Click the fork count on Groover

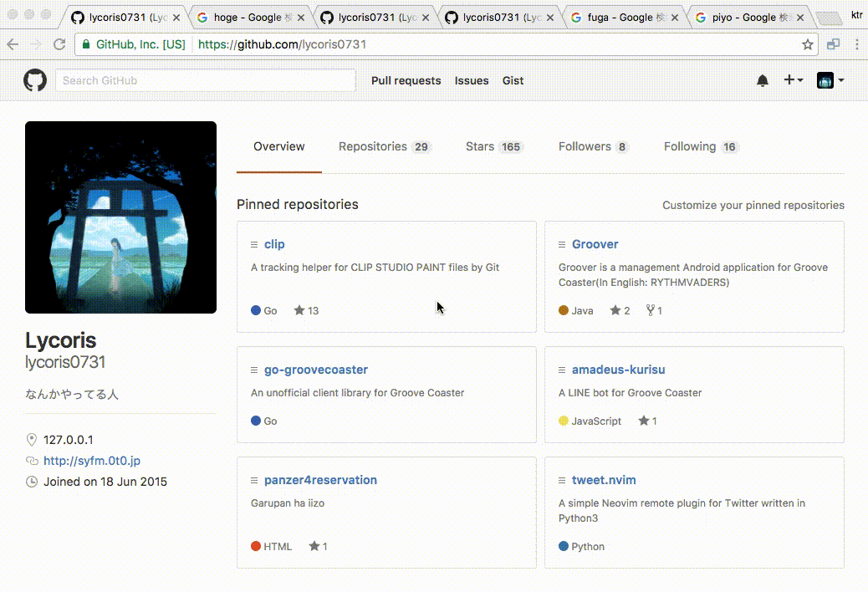coord(654,310)
